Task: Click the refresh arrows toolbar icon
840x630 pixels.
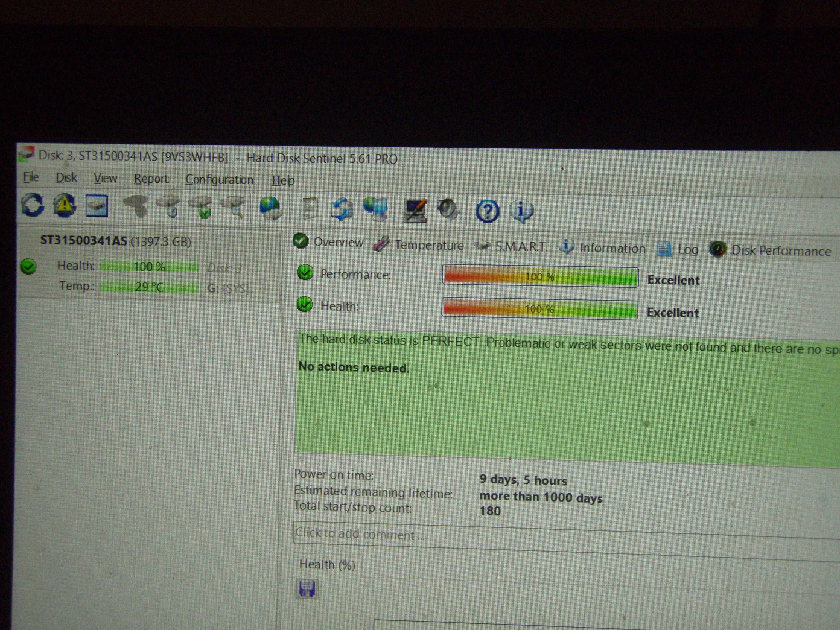Action: pyautogui.click(x=33, y=205)
